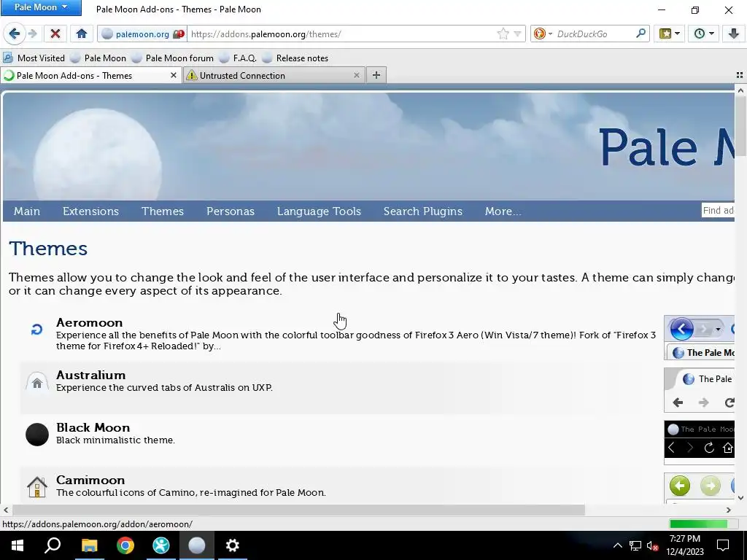Go to the Main nav item
Screen dimensions: 747x560
(27, 211)
